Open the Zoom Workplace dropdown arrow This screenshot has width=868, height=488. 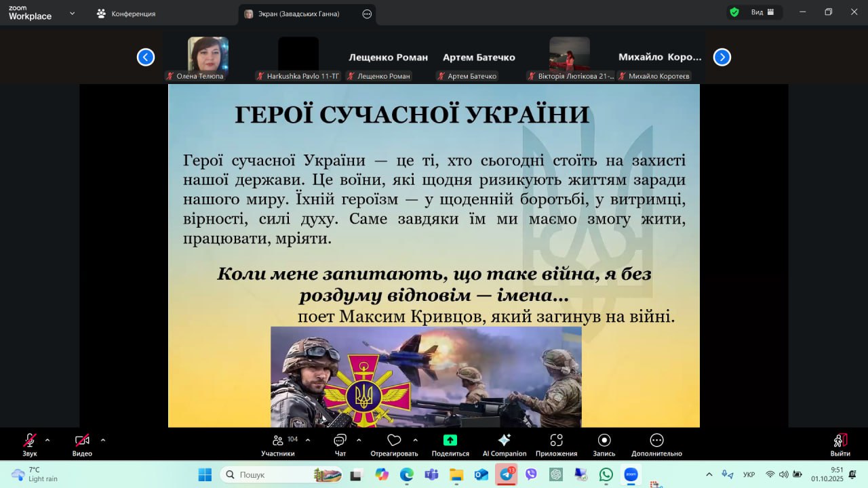73,13
